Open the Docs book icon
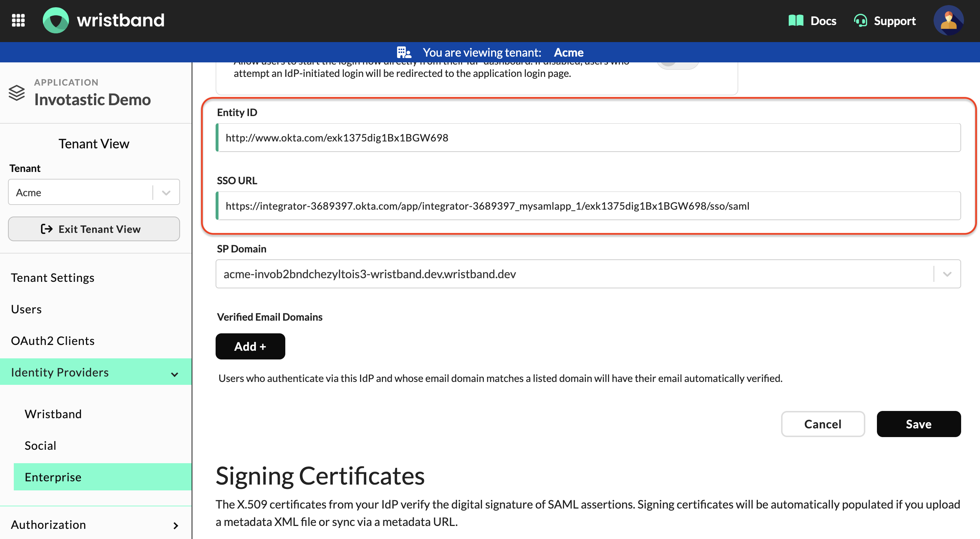 [x=796, y=21]
